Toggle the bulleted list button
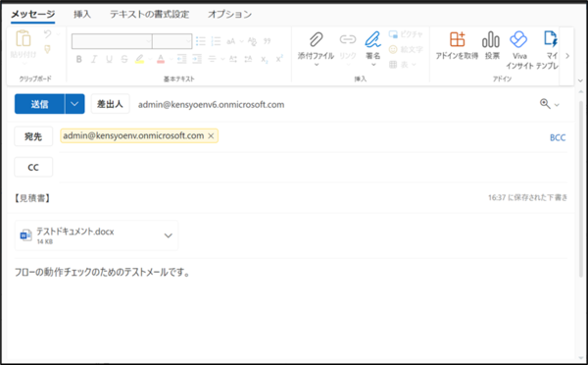588x365 pixels. click(201, 41)
